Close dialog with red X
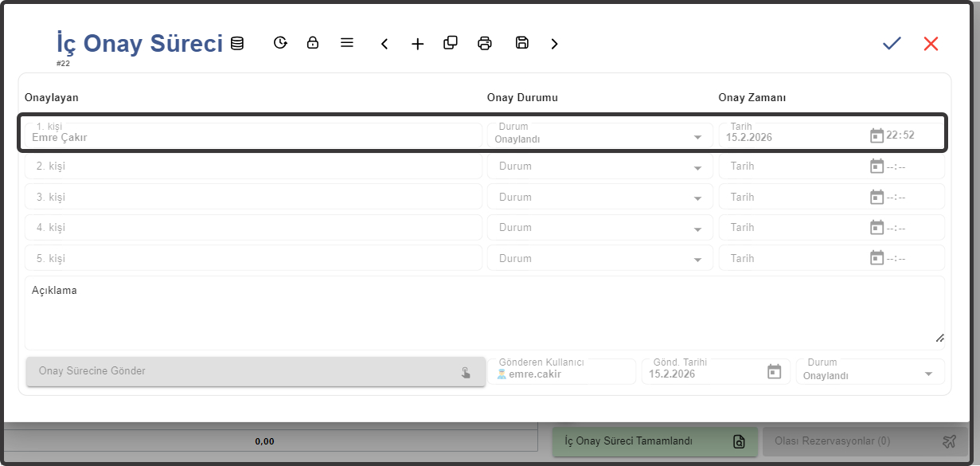 pos(931,44)
